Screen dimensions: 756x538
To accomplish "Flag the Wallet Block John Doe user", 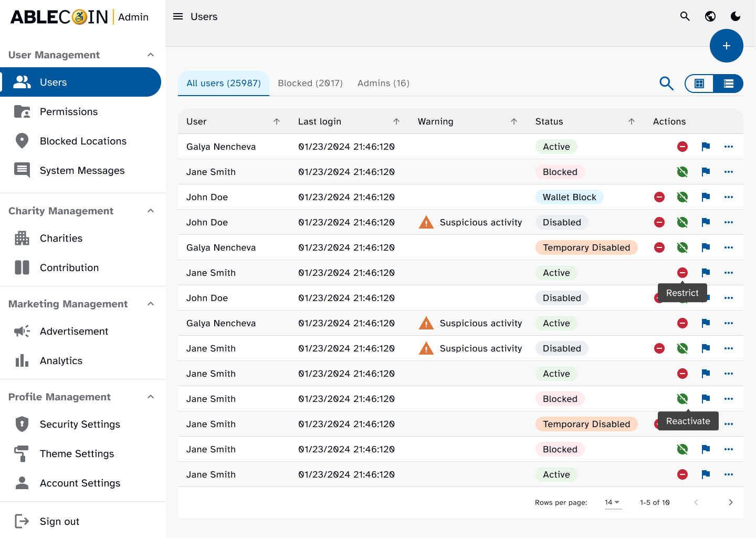I will 706,197.
